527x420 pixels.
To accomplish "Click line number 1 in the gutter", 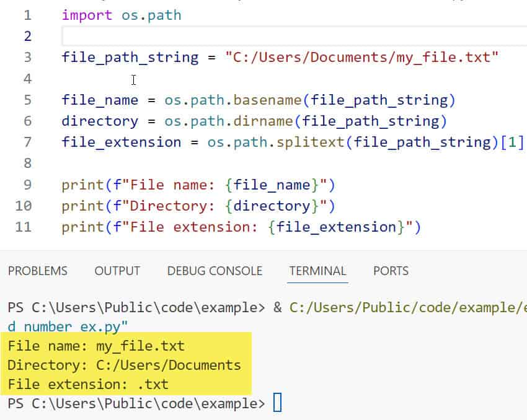I will click(x=27, y=15).
